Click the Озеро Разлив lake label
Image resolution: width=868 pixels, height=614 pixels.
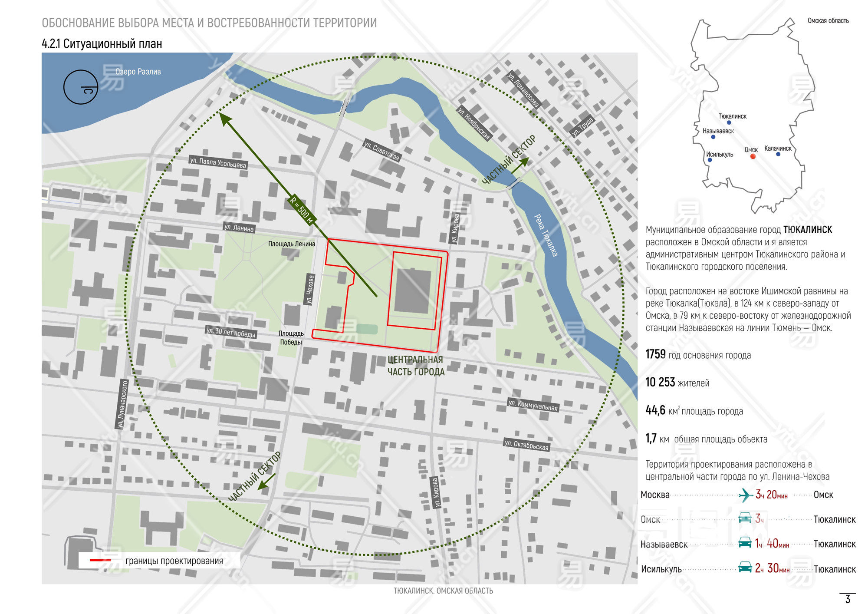[x=138, y=72]
